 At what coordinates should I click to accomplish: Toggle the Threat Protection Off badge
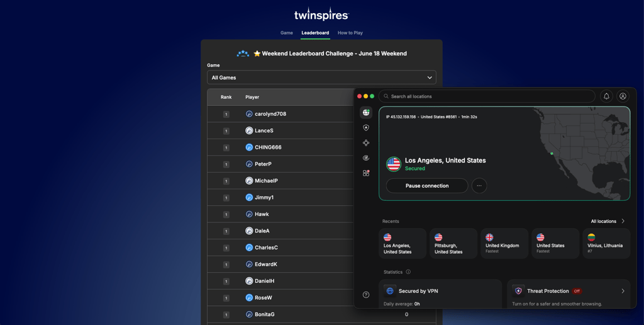577,291
